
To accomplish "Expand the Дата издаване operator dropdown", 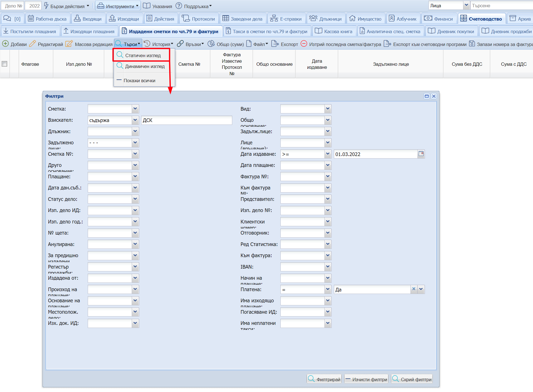I will point(328,154).
